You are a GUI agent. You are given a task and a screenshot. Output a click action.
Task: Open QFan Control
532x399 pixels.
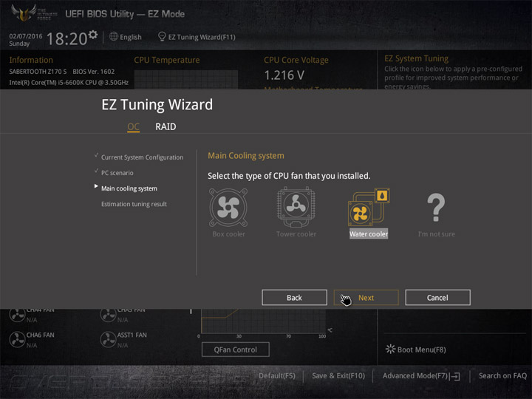(236, 349)
